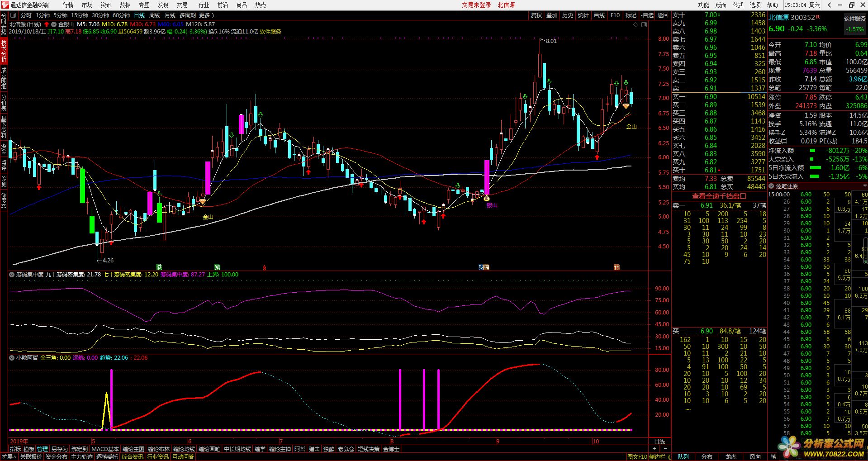Toggle the side-panel icon at chart top-right
The image size is (868, 461).
pos(644,24)
